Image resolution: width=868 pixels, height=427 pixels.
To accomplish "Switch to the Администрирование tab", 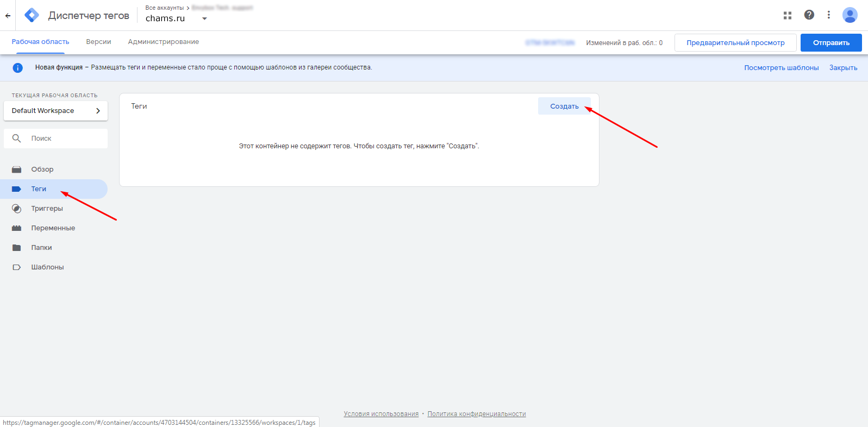I will (x=163, y=42).
